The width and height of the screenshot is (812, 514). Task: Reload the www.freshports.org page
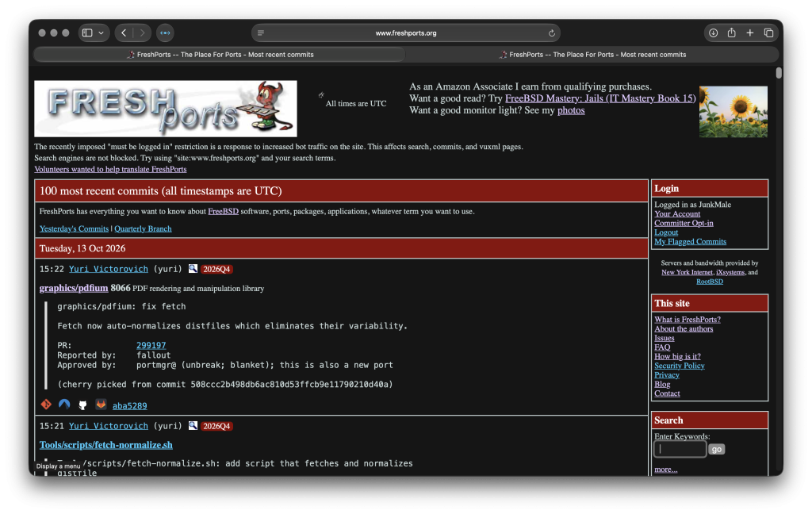552,33
